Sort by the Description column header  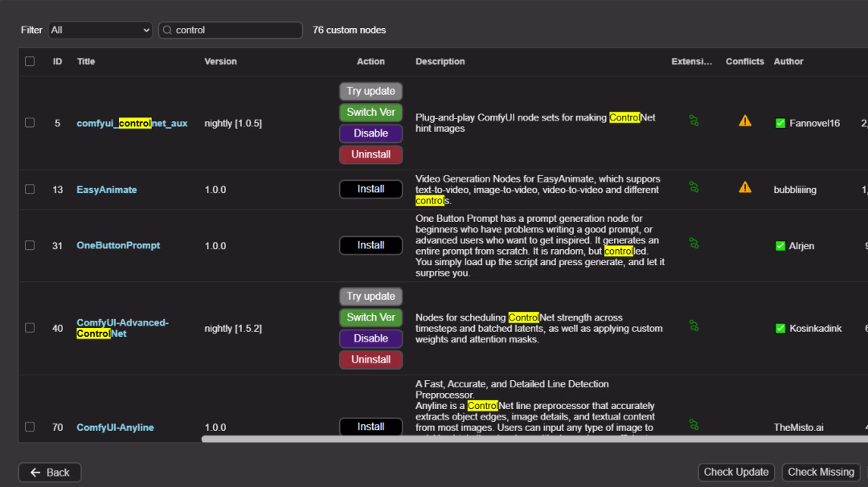[x=440, y=61]
